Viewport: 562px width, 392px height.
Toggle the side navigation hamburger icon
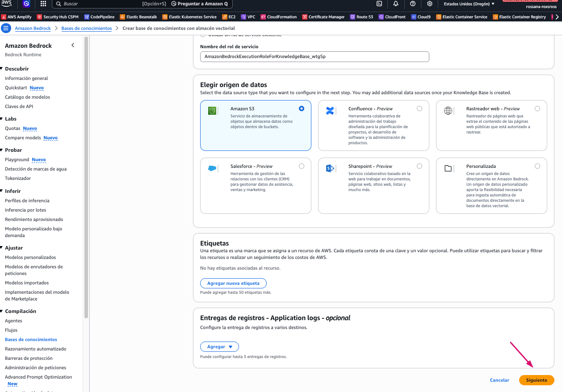tap(6, 28)
